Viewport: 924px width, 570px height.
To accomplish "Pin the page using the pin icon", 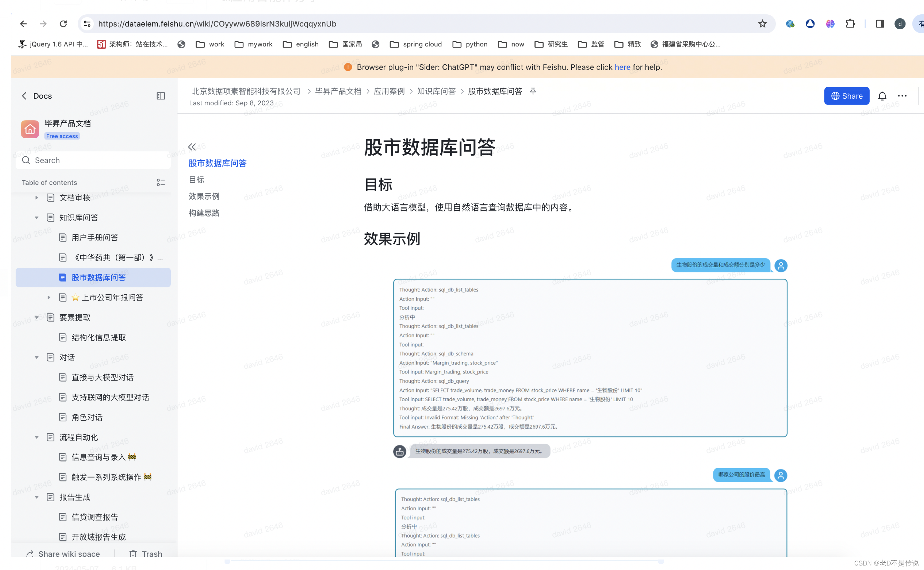I will 533,91.
